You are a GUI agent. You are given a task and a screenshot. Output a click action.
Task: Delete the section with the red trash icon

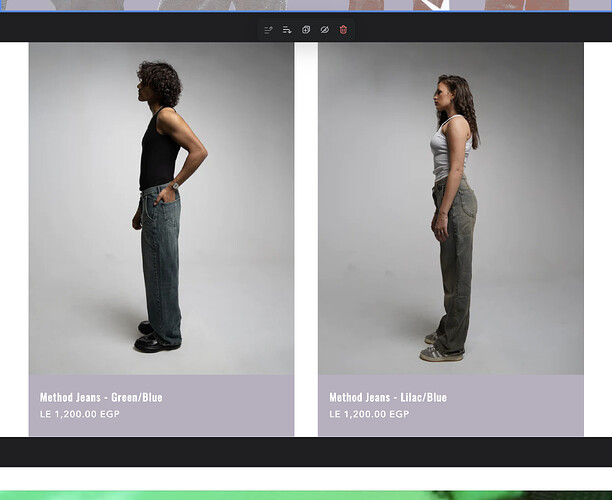[343, 30]
